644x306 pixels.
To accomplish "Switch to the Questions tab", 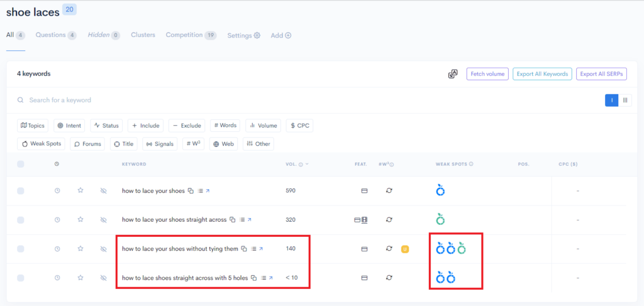I will [56, 35].
